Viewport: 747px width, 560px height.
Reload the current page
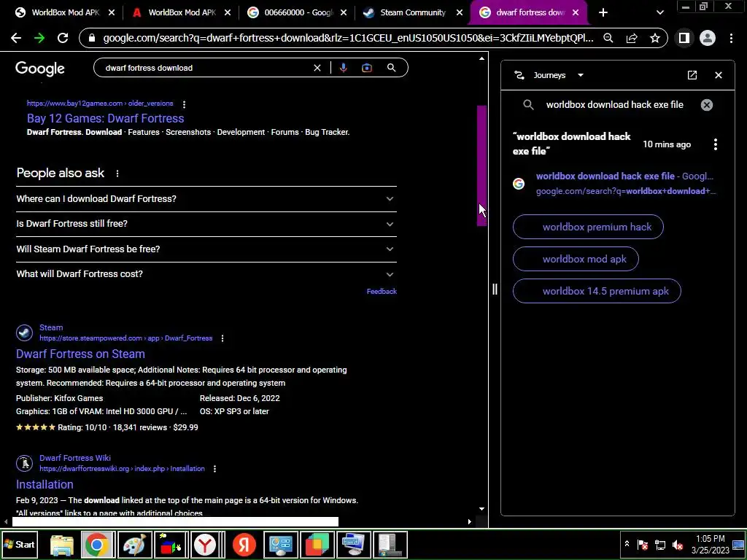click(x=63, y=38)
